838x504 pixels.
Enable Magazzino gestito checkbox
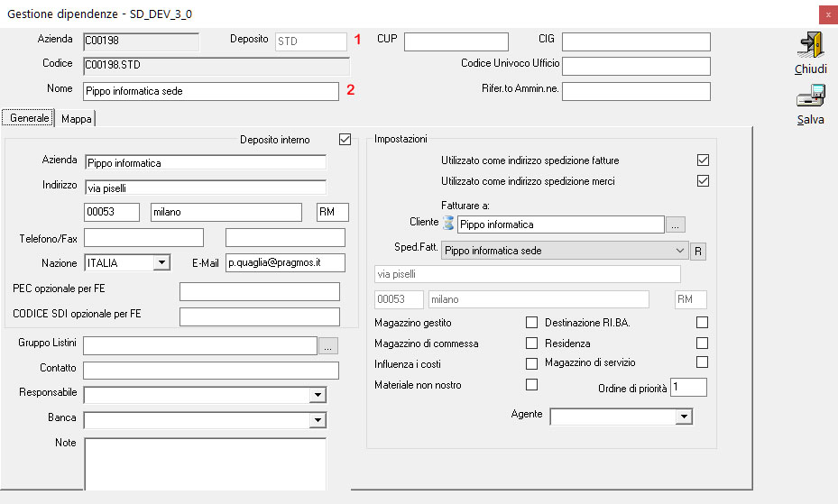pyautogui.click(x=531, y=323)
